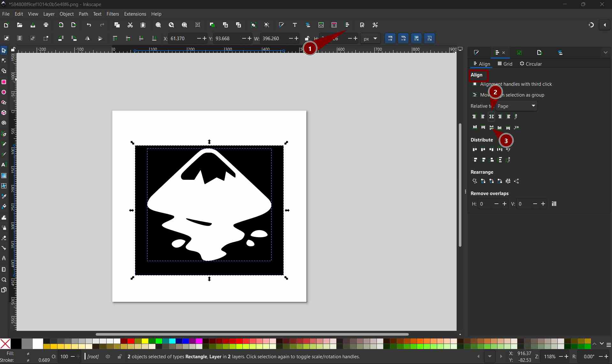Select the Rectangle tool
Image resolution: width=612 pixels, height=364 pixels.
(4, 82)
